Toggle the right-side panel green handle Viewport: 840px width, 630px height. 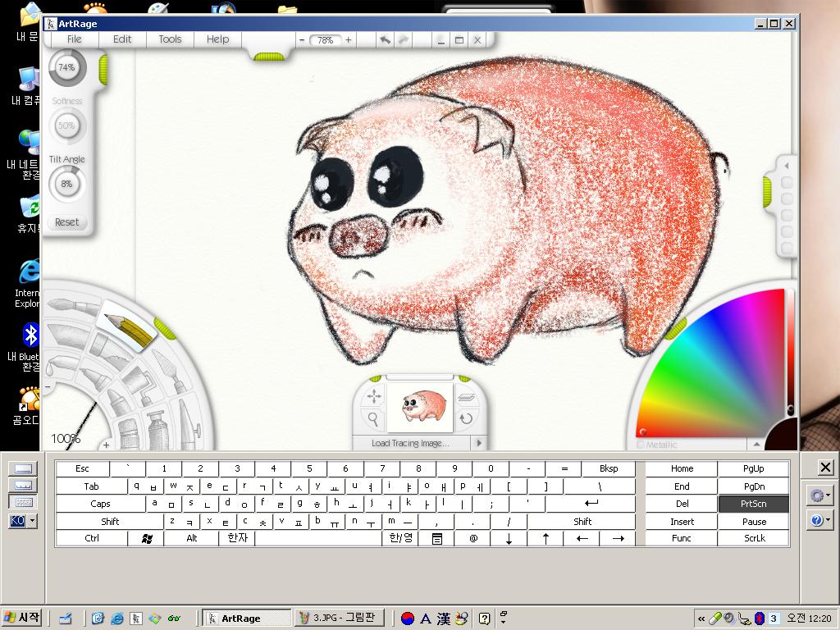pyautogui.click(x=767, y=191)
